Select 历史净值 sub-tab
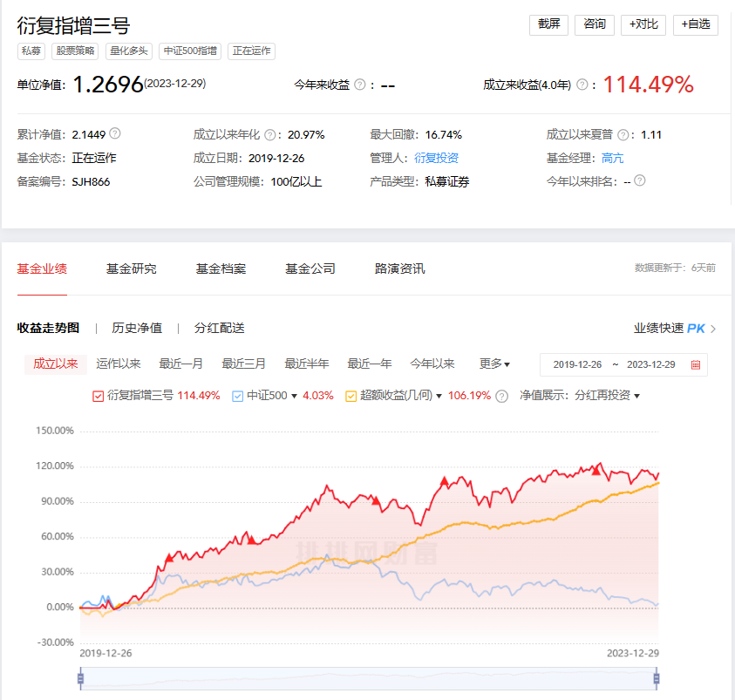This screenshot has height=700, width=735. (137, 328)
